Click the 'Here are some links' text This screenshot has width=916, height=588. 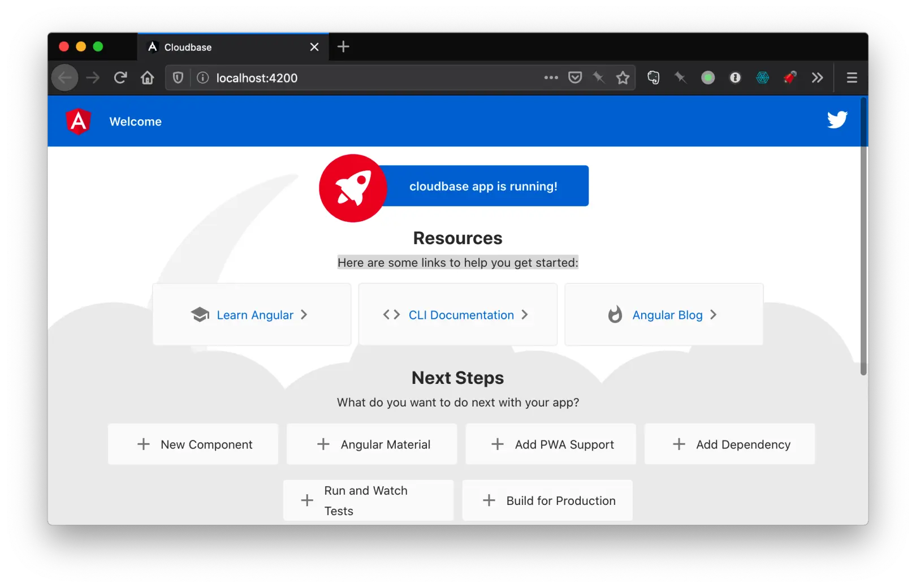[458, 262]
